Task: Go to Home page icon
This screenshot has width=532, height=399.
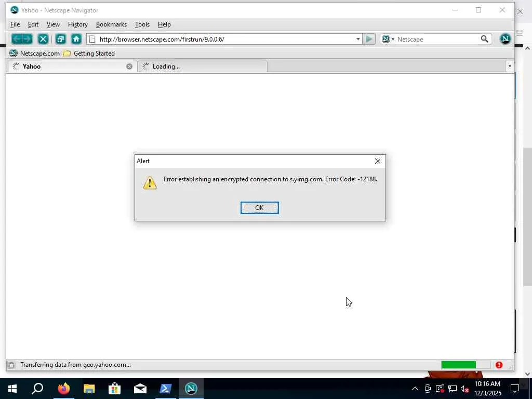Action: [76, 39]
